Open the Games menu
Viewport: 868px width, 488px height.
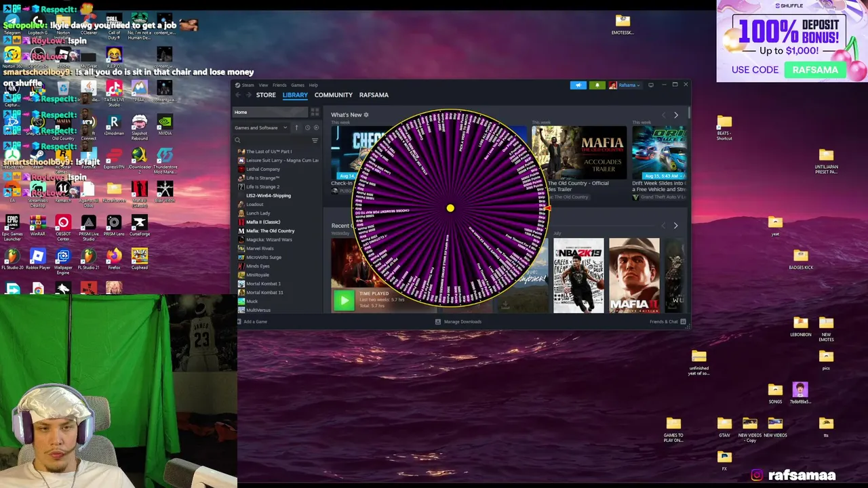(298, 85)
